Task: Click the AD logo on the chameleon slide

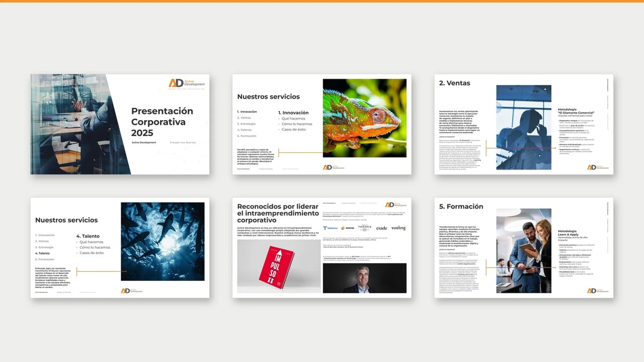Action: click(x=333, y=167)
